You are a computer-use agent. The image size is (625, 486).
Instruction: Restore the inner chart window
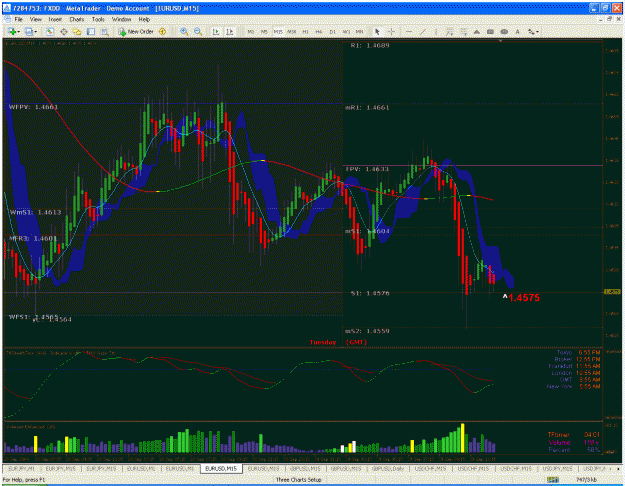[x=609, y=19]
